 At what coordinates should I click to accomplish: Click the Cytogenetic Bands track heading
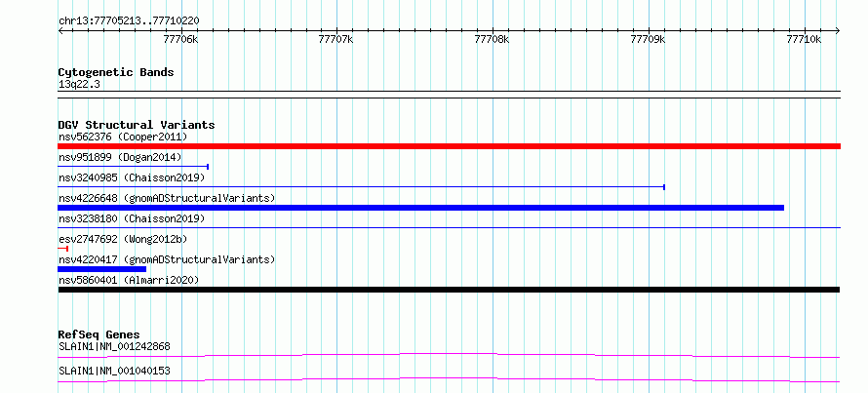point(116,72)
